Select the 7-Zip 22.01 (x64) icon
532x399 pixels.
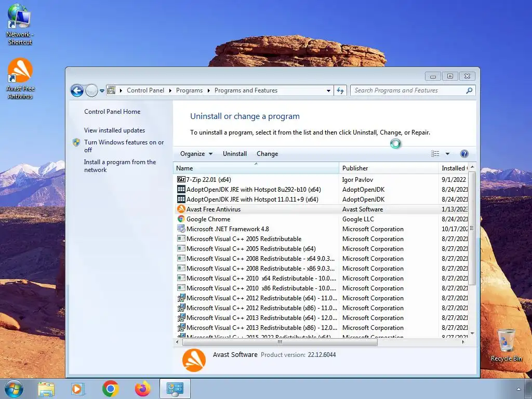(181, 179)
